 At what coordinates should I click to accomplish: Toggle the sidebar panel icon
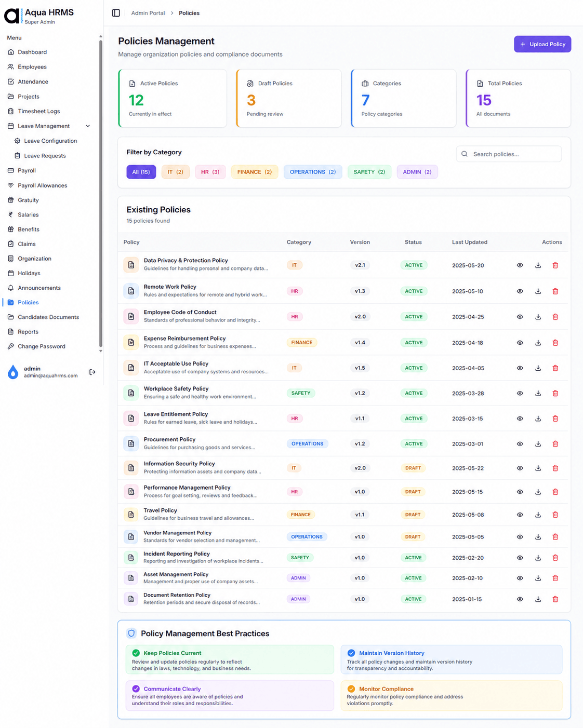pos(116,13)
